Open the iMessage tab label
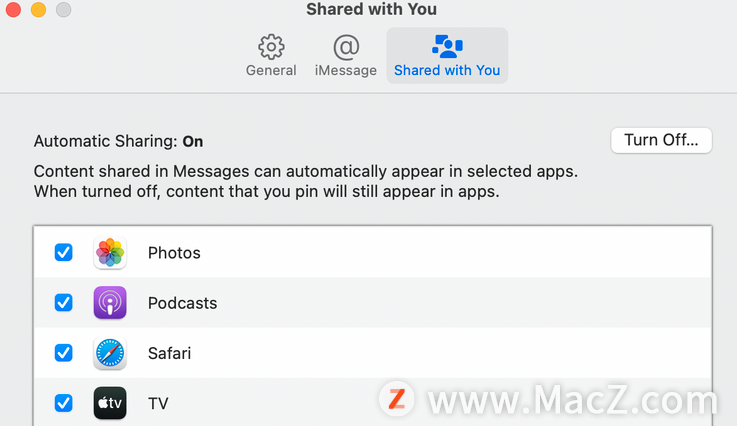This screenshot has height=426, width=737. pyautogui.click(x=346, y=71)
